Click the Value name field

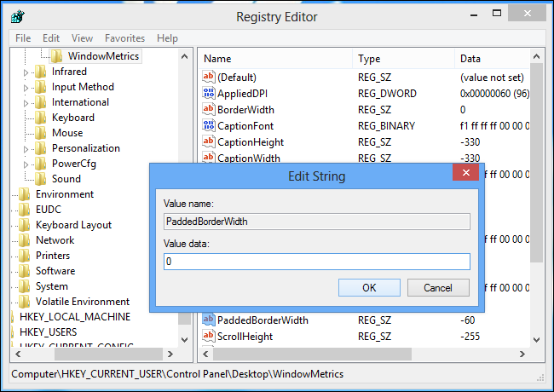(317, 222)
